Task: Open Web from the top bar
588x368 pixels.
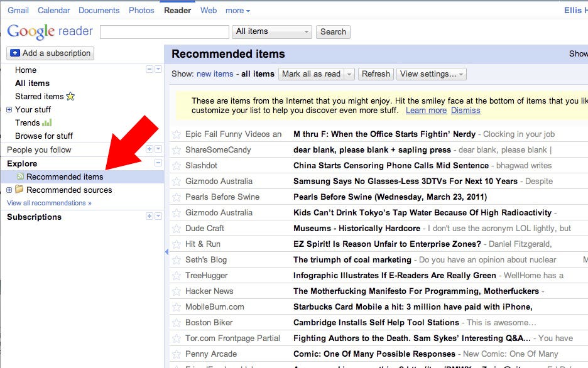Action: point(209,11)
